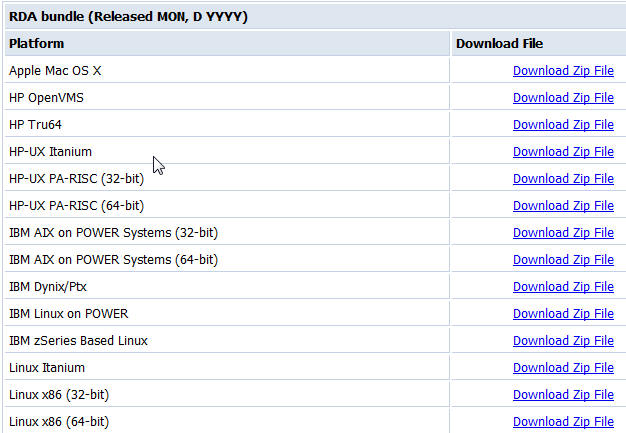Select the Linux x86 (32-bit) text
The height and width of the screenshot is (433, 626).
pyautogui.click(x=59, y=395)
